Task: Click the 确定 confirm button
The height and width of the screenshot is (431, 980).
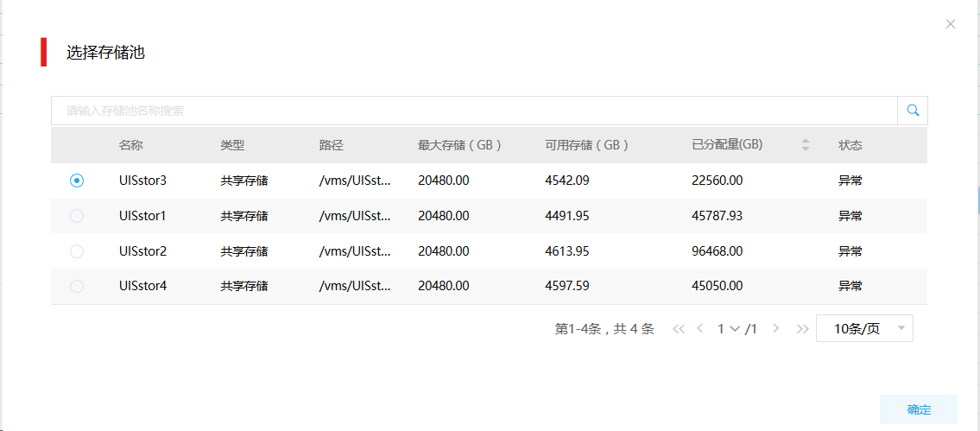Action: tap(919, 409)
